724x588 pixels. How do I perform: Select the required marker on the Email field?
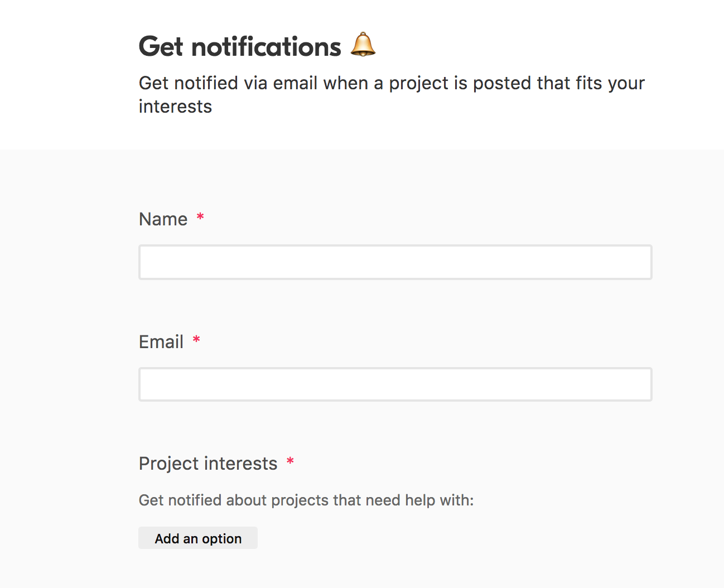tap(196, 340)
